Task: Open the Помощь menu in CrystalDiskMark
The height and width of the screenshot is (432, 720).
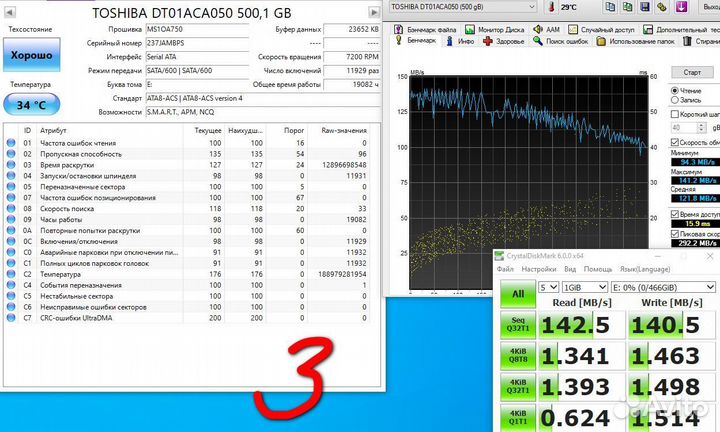Action: coord(598,269)
